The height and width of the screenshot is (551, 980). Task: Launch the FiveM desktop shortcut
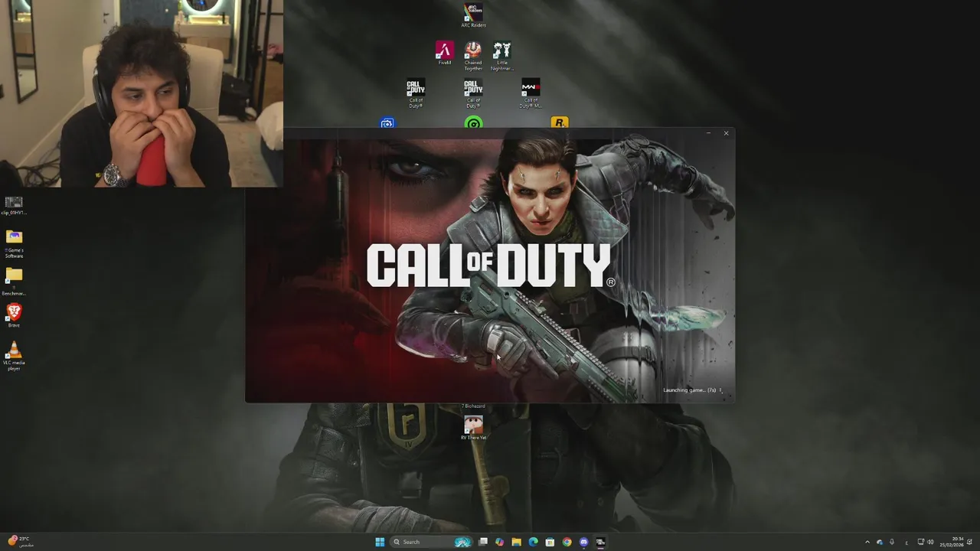click(445, 53)
